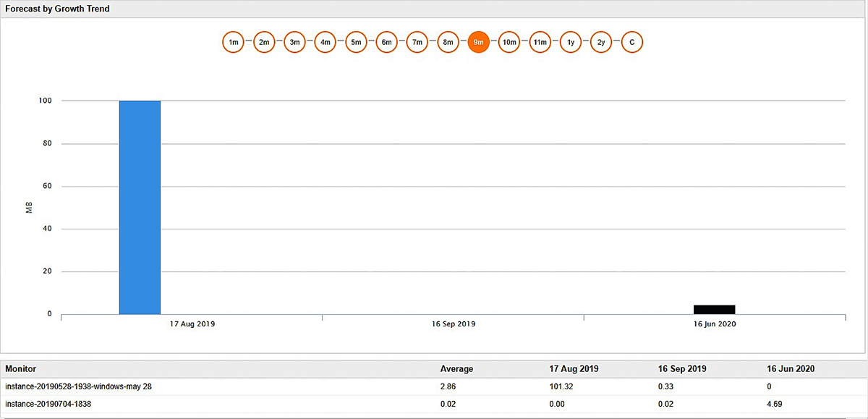The image size is (868, 419).
Task: Sort by the 16 Jun 2020 column header
Action: point(789,368)
